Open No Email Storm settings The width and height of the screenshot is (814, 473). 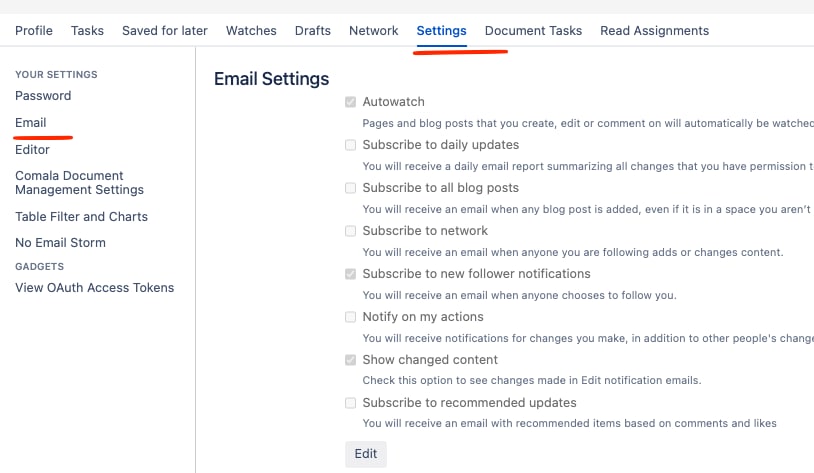pos(60,242)
